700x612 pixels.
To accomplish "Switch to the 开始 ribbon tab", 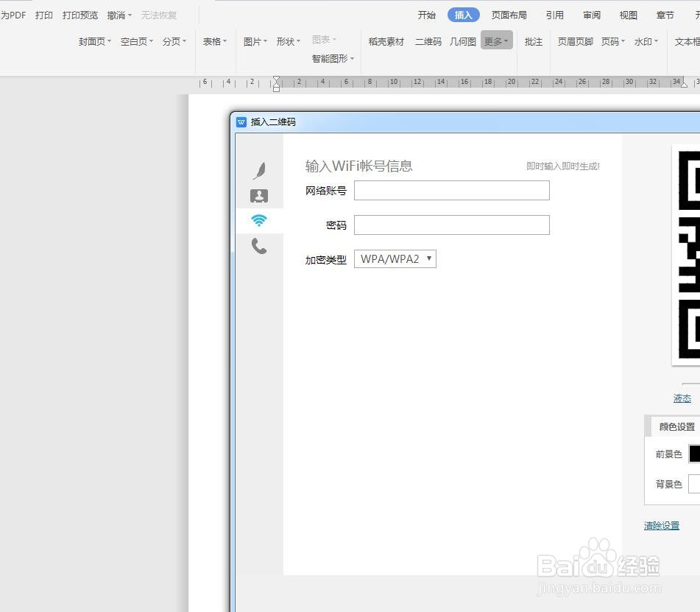I will coord(427,15).
